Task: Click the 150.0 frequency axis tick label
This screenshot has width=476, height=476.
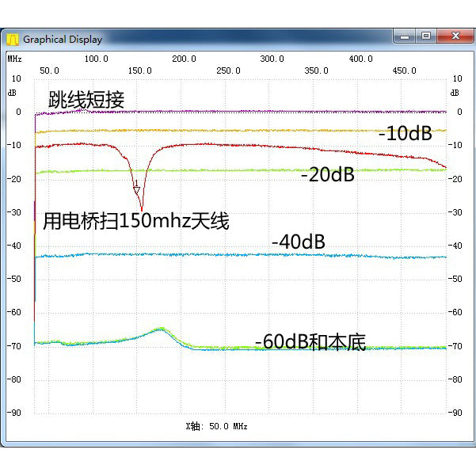Action: pyautogui.click(x=139, y=70)
